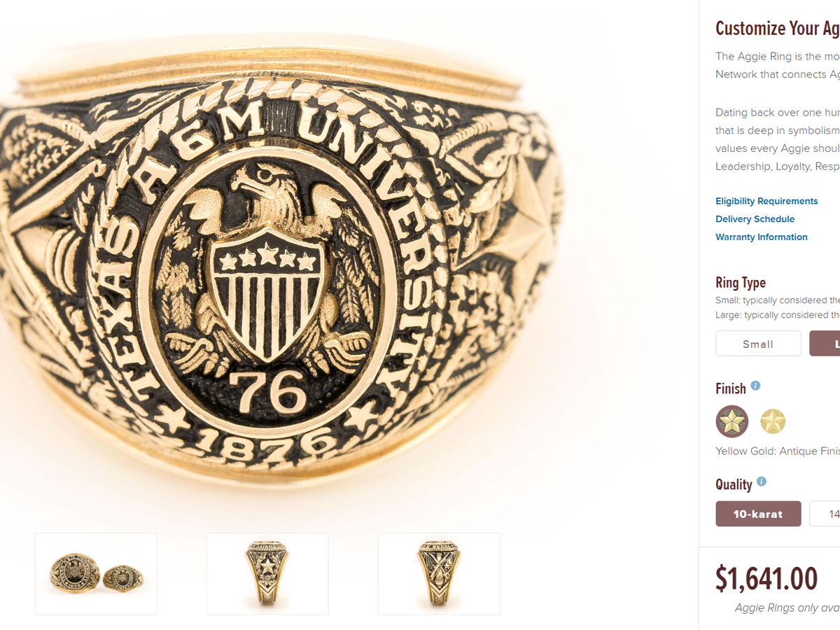The image size is (840, 630).
Task: Click the Aggie Rings only available note
Action: pyautogui.click(x=787, y=608)
